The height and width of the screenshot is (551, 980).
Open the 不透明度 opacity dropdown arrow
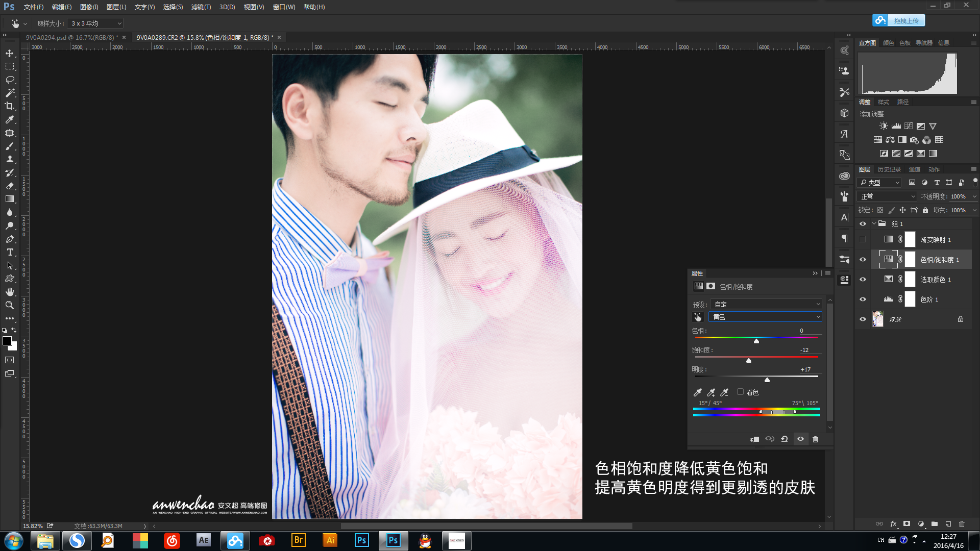point(974,196)
